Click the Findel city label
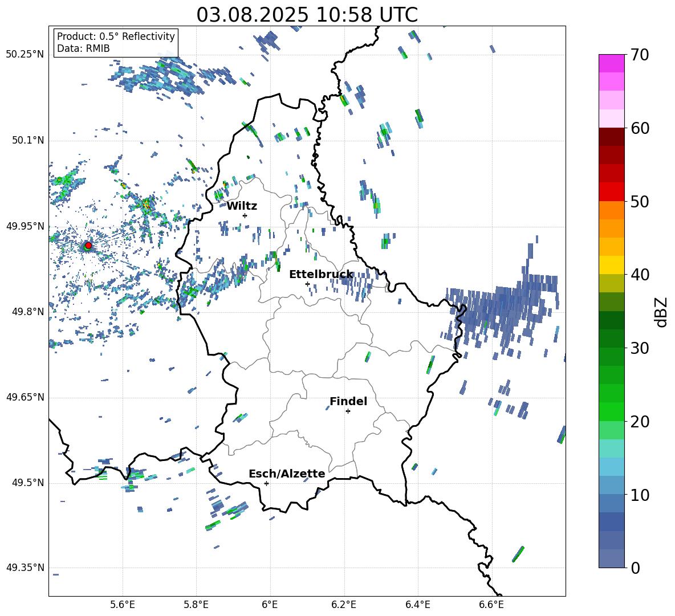 pos(348,401)
